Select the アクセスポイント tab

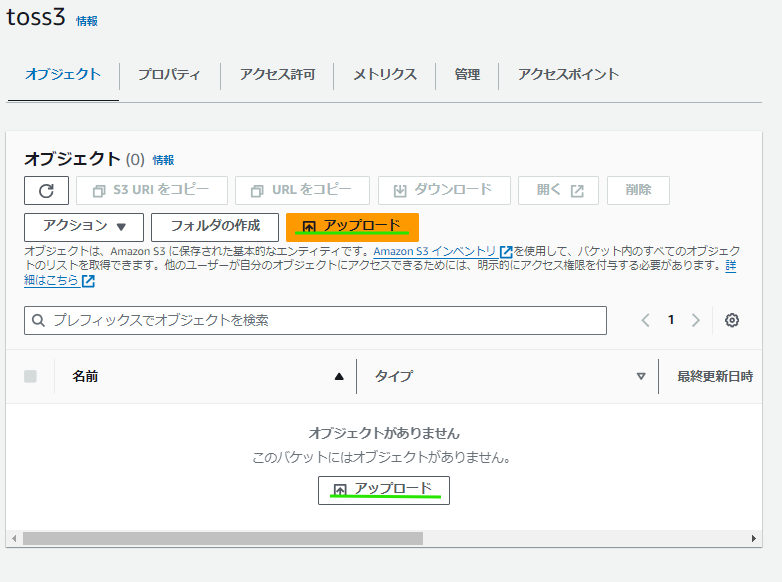point(568,74)
